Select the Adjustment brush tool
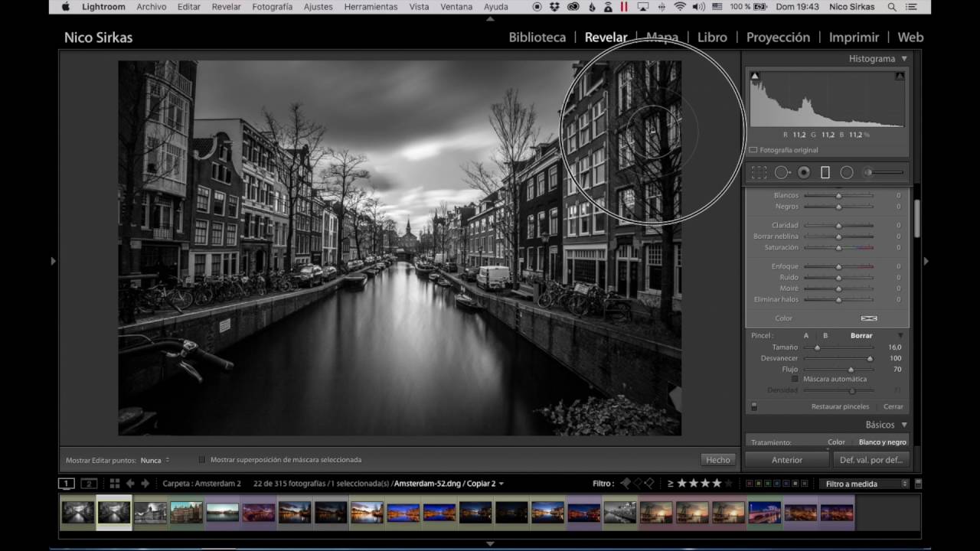Viewport: 980px width, 551px height. 884,173
